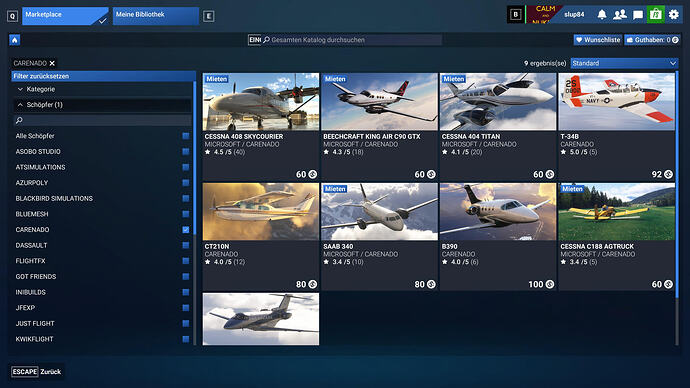Open the chat message icon

click(x=638, y=15)
